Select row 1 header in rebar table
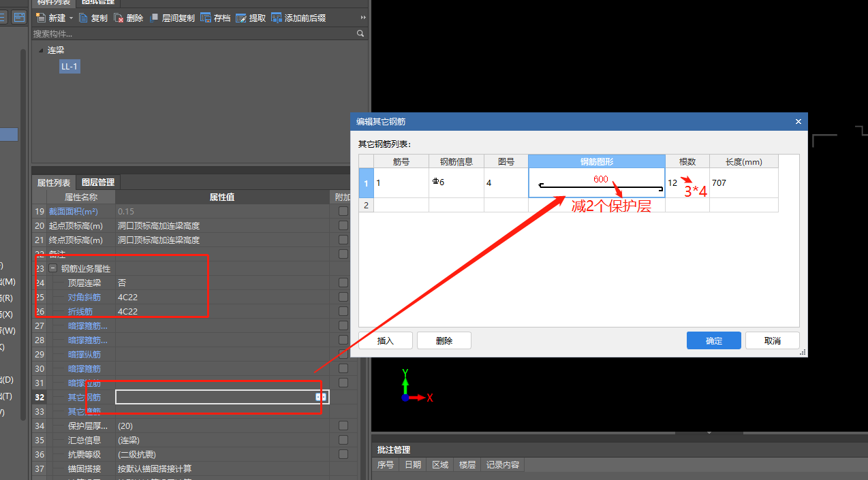Viewport: 868px width, 480px height. pos(367,183)
